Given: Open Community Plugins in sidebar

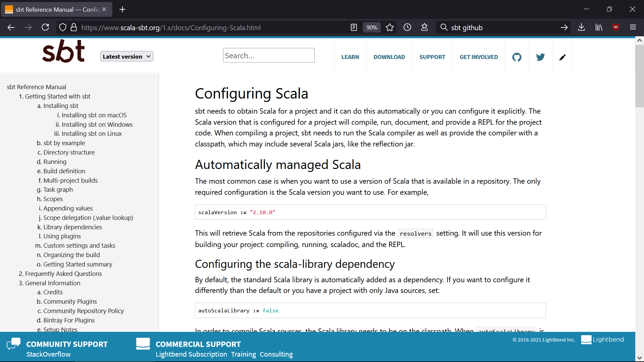Looking at the screenshot, I should tap(70, 301).
